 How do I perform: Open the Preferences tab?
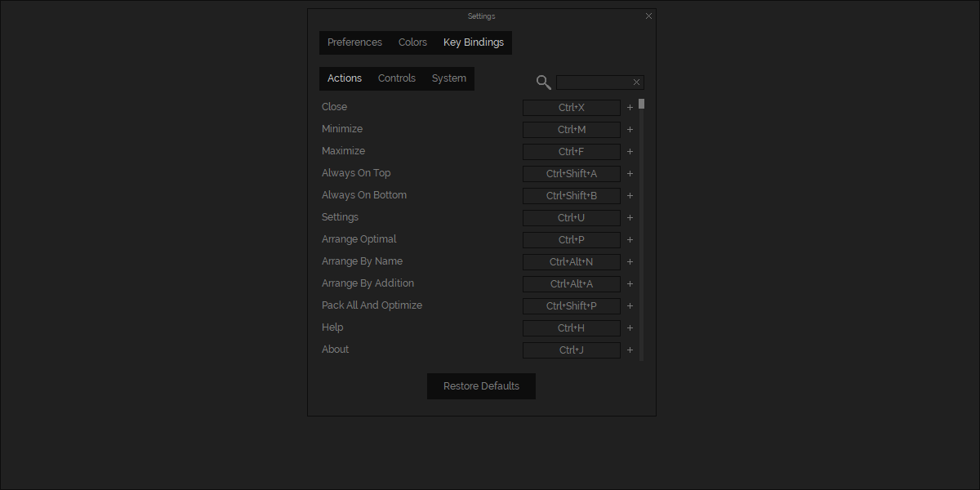coord(354,42)
